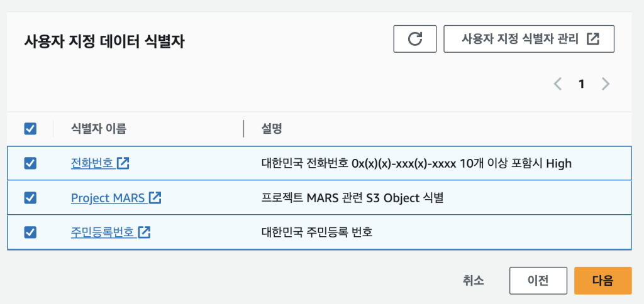Go to next page with right chevron

coord(606,84)
